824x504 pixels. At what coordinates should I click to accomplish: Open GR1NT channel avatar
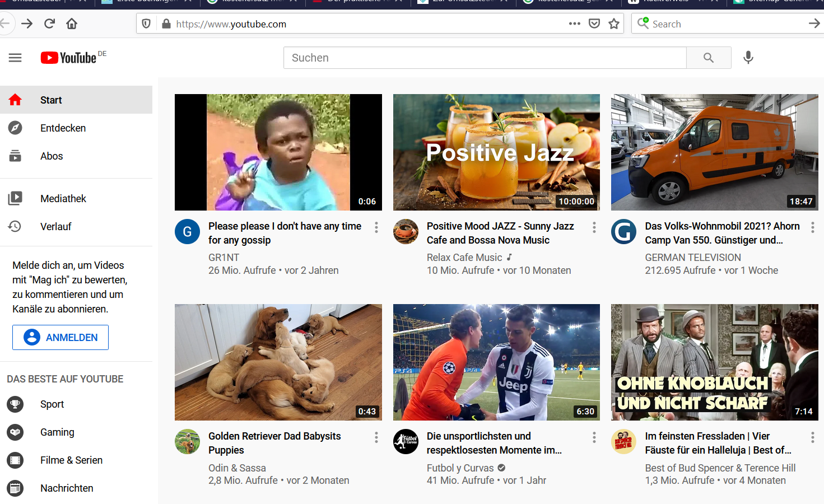click(188, 231)
